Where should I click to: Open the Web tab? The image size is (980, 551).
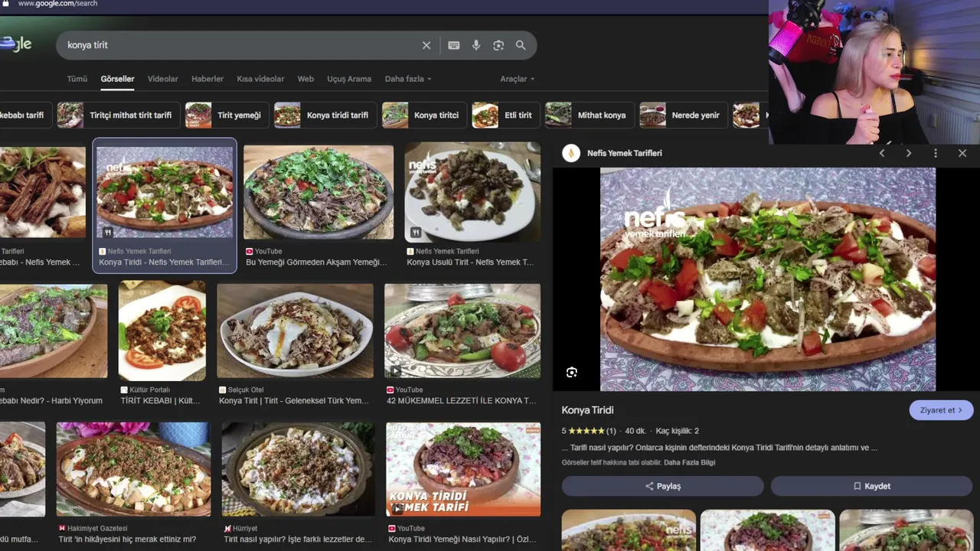tap(305, 79)
